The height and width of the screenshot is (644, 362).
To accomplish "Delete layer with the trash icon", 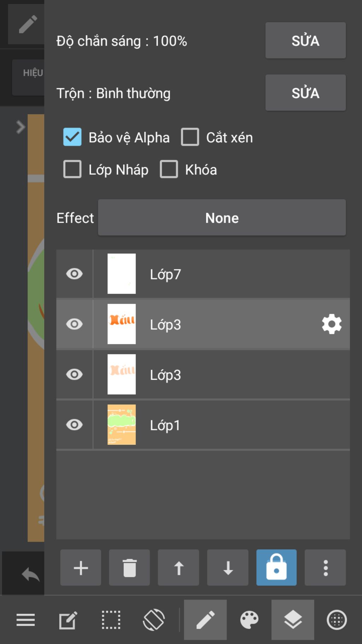I will [x=129, y=568].
